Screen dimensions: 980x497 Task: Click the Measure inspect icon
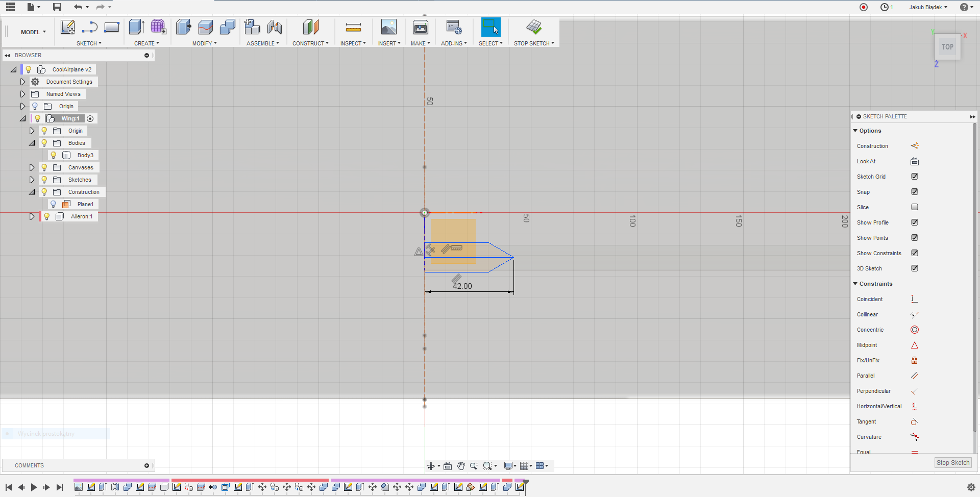pos(353,27)
